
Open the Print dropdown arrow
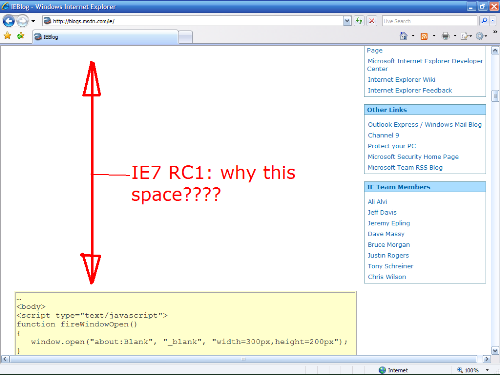click(455, 36)
